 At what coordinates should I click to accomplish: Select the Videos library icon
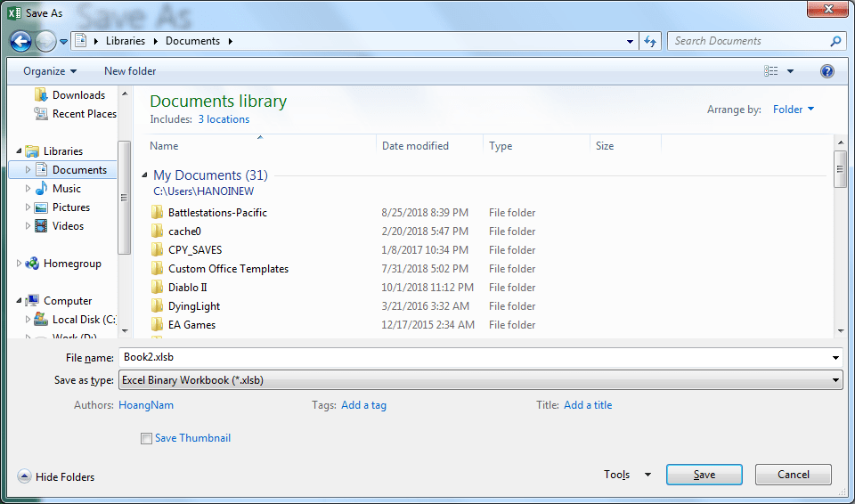[41, 226]
